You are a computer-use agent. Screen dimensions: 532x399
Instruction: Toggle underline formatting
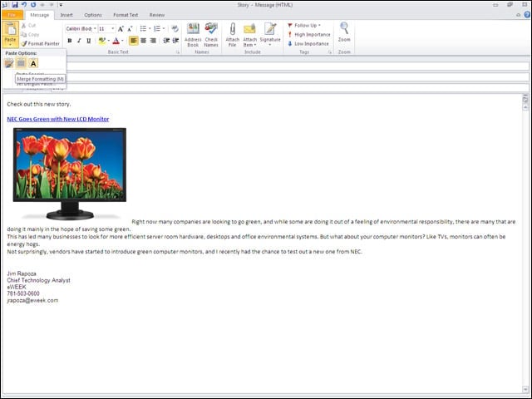89,41
